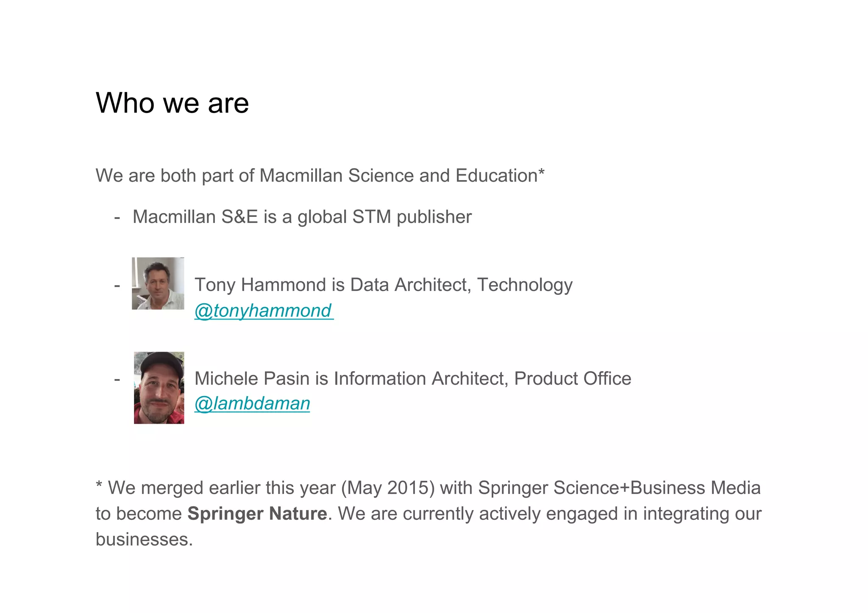868x613 pixels.
Task: Click the dash bullet left of Tony Hammond's photo
Action: 117,285
